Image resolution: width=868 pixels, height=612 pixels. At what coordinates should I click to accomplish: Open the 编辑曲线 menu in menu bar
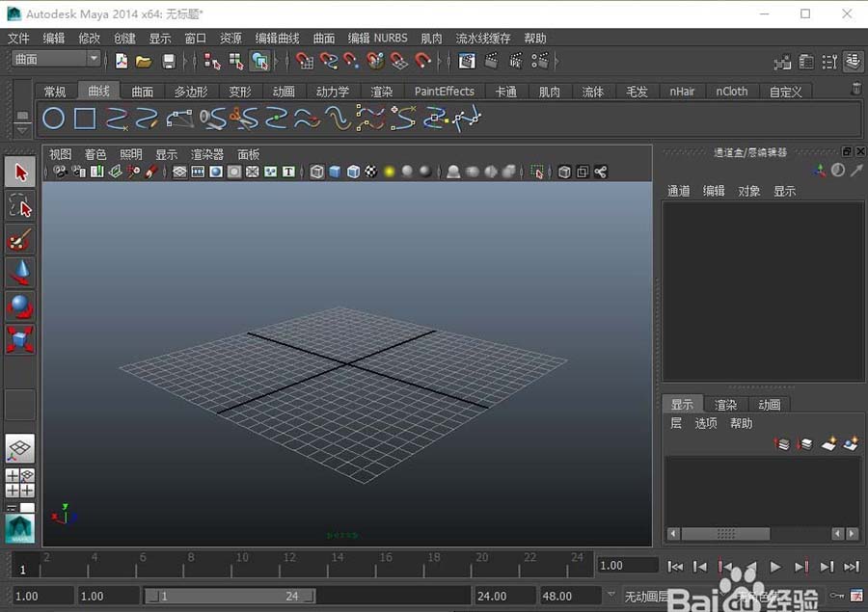pyautogui.click(x=277, y=39)
